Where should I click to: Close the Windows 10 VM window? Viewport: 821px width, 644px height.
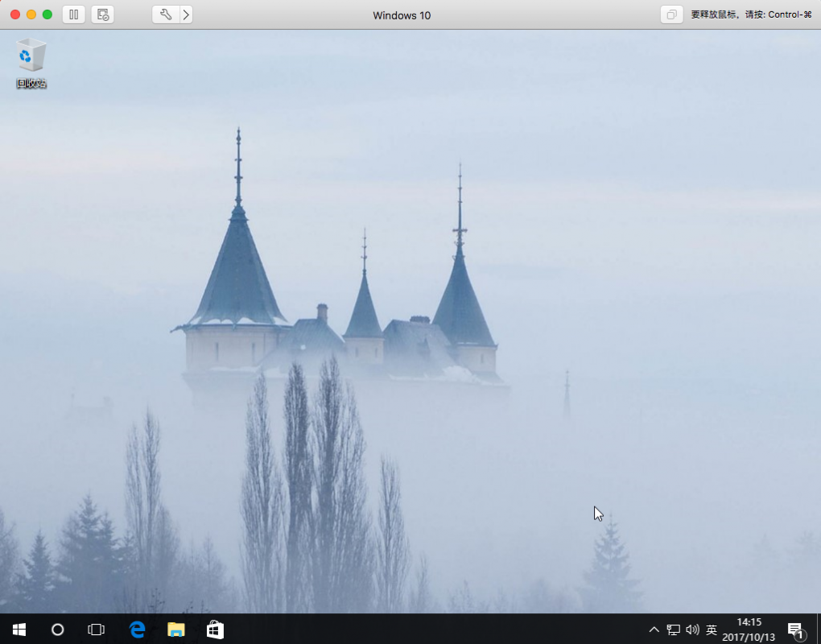pyautogui.click(x=15, y=14)
